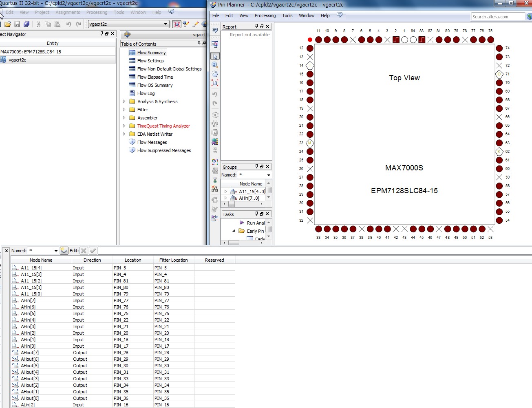Select the pointer tool in Pin Planner
This screenshot has width=532, height=408.
pyautogui.click(x=215, y=56)
